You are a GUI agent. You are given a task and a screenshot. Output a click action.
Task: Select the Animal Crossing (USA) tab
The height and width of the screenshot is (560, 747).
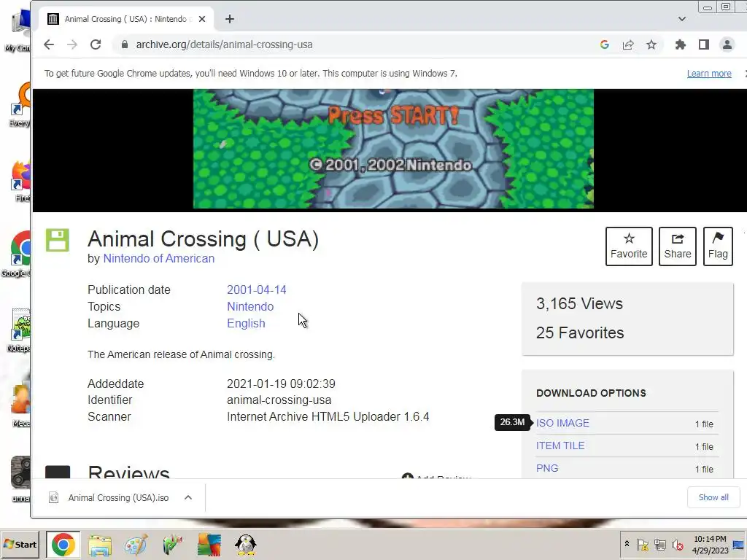(126, 19)
